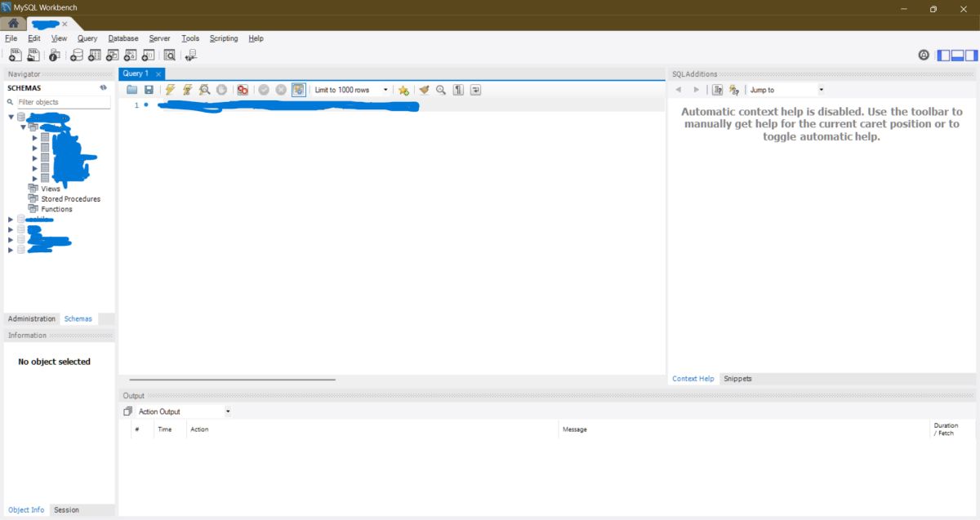Collapse the expanded schema containing Views
980x520 pixels.
[x=11, y=117]
